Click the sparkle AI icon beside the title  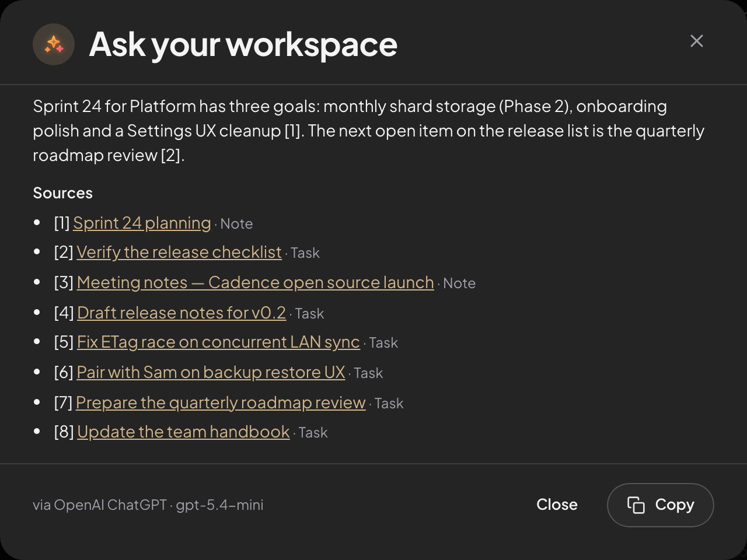(x=54, y=44)
